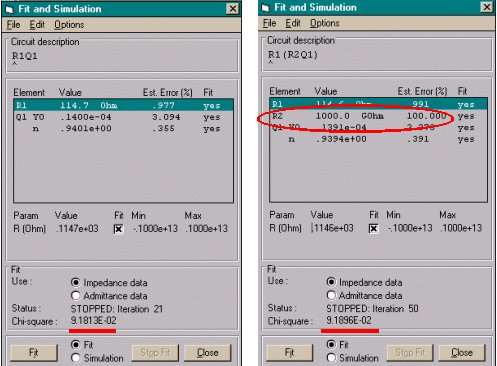Click status text STOPPED: Iteration 50

372,308
